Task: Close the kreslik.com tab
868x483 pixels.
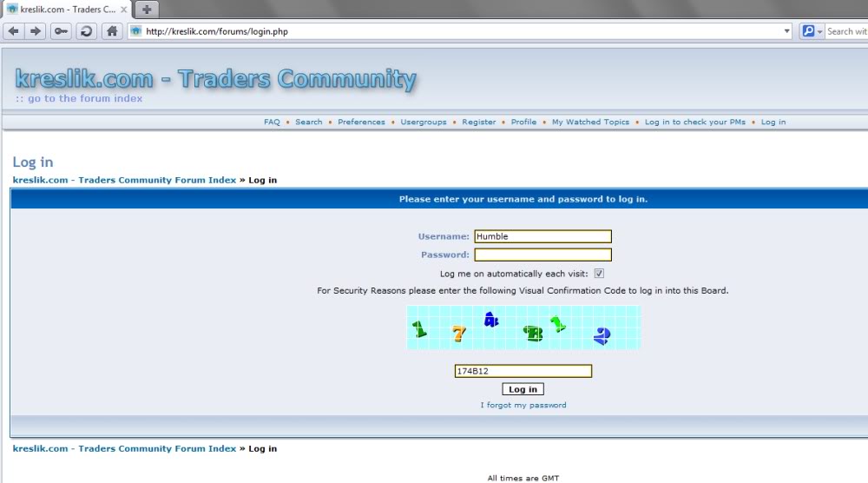Action: point(124,10)
